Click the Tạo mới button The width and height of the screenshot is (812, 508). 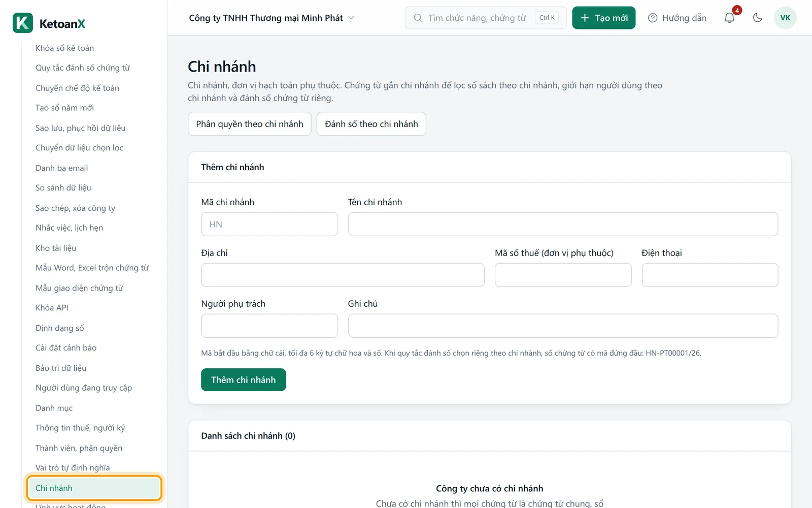(x=604, y=18)
